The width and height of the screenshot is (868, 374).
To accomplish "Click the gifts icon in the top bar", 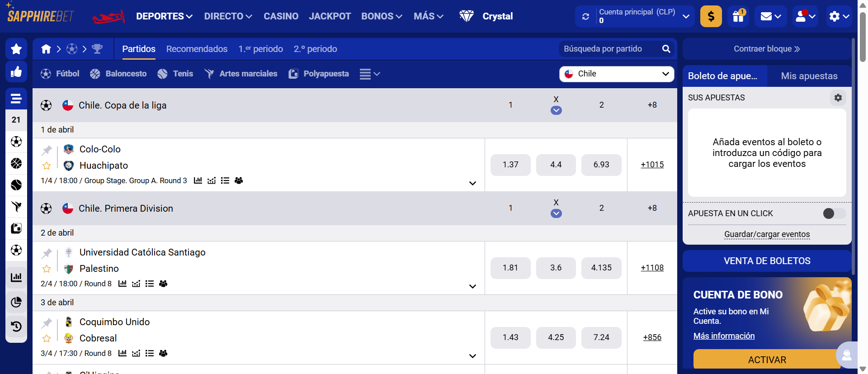I will [738, 16].
